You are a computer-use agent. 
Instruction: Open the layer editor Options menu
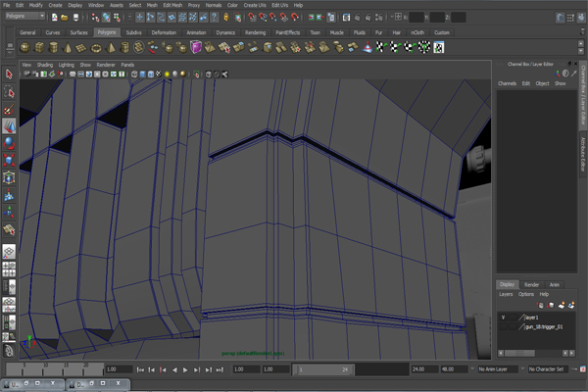click(525, 294)
